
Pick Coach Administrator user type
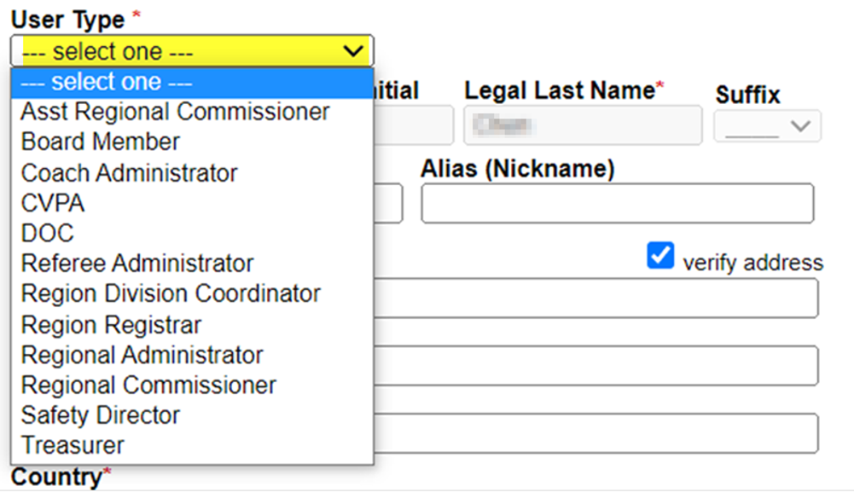(129, 172)
